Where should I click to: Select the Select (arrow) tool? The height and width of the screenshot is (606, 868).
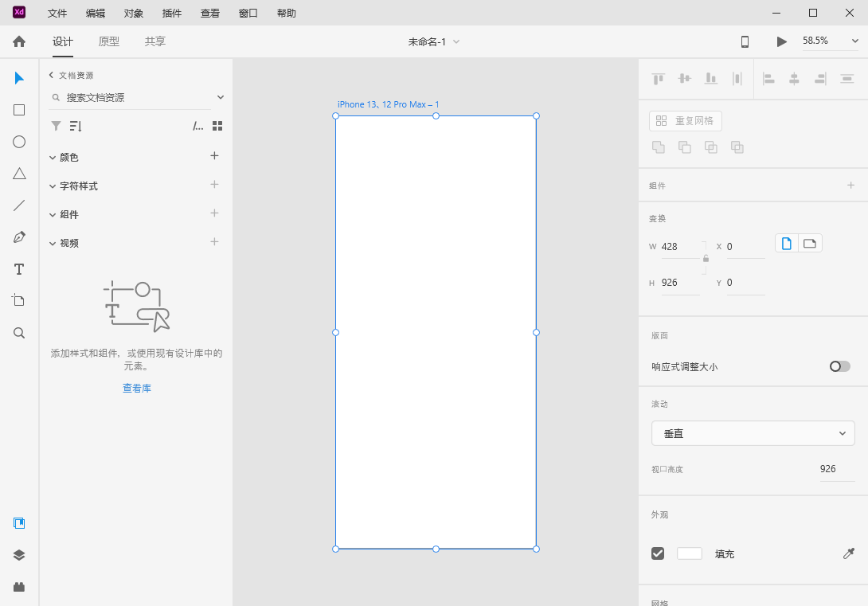click(19, 78)
